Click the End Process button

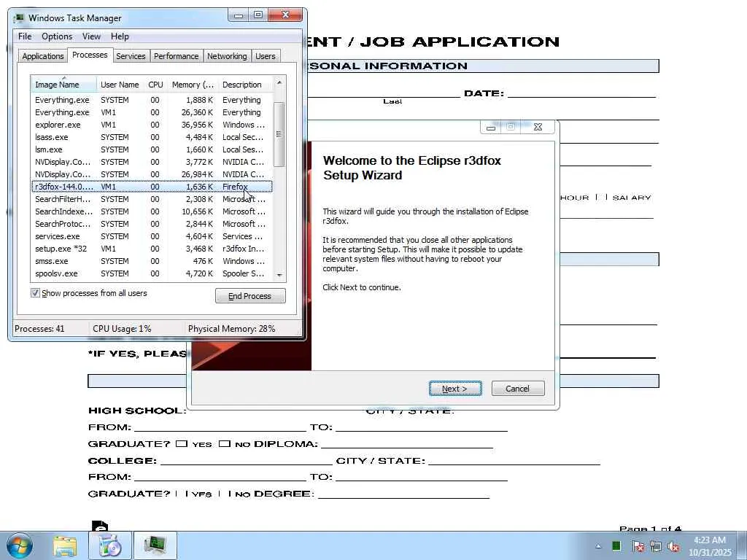[250, 296]
